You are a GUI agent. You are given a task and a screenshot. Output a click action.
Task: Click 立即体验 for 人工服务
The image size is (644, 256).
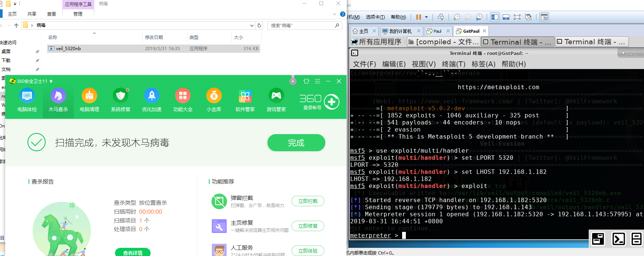(x=308, y=251)
